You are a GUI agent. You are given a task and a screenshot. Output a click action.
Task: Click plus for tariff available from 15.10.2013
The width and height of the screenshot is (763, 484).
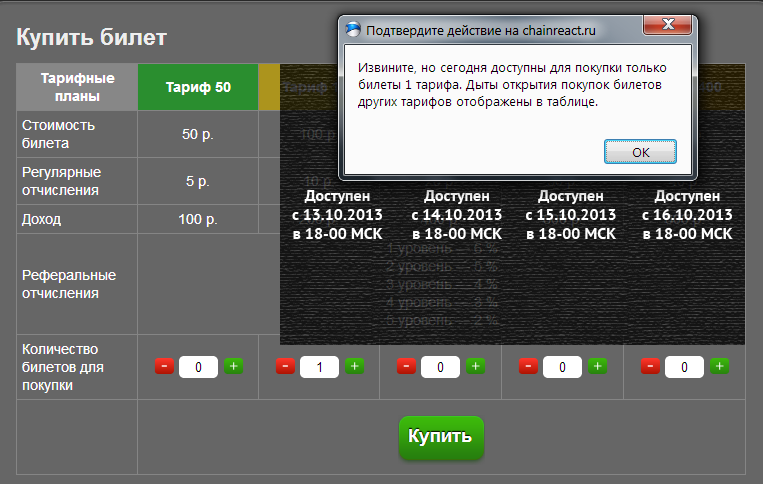pos(597,367)
